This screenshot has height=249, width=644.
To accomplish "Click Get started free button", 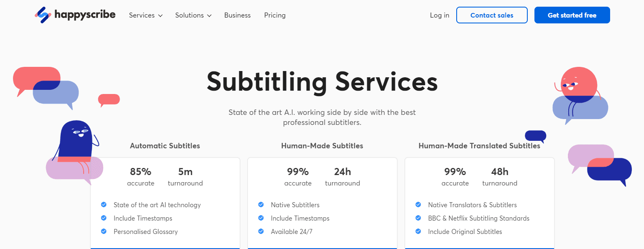I will 572,15.
